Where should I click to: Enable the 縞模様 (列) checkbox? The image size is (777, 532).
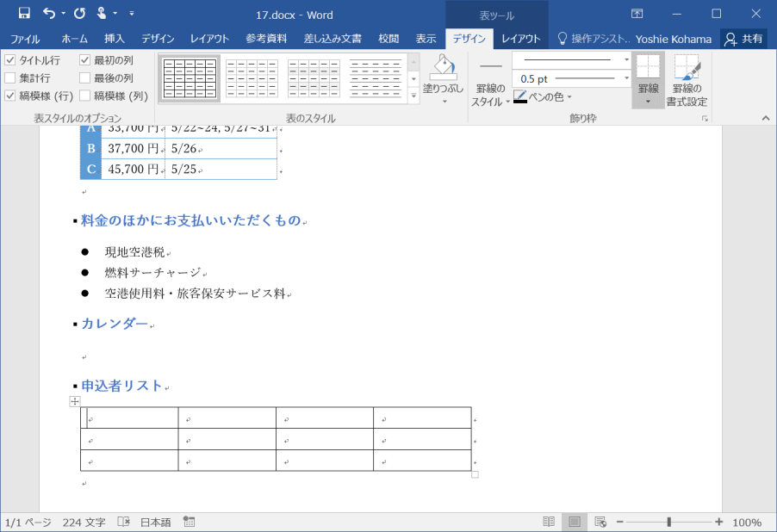tap(84, 96)
